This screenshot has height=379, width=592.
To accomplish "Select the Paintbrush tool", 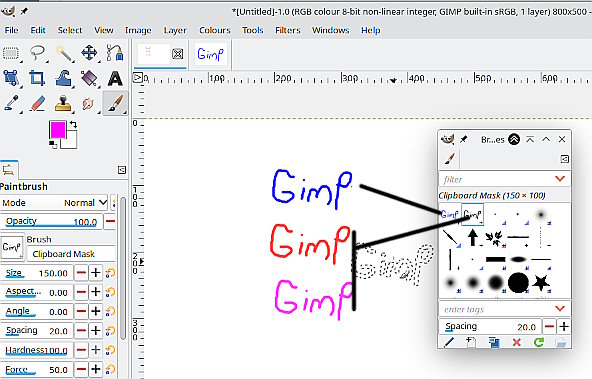I will pos(115,103).
